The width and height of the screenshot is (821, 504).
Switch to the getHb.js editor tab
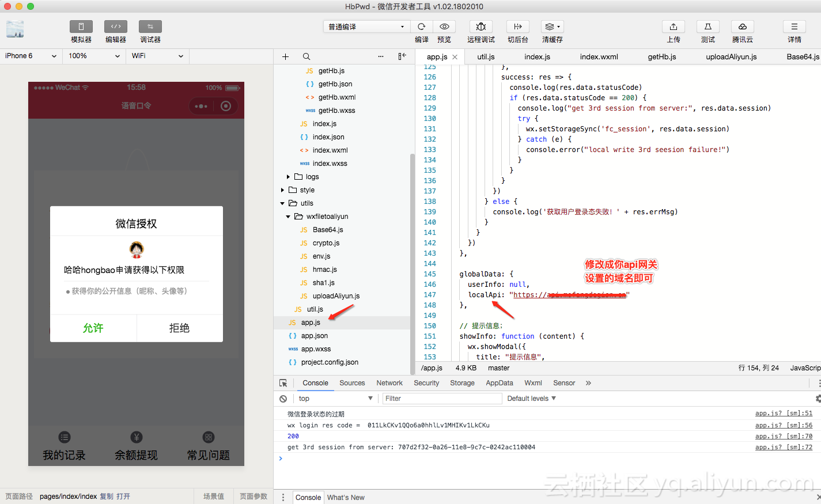(x=662, y=57)
